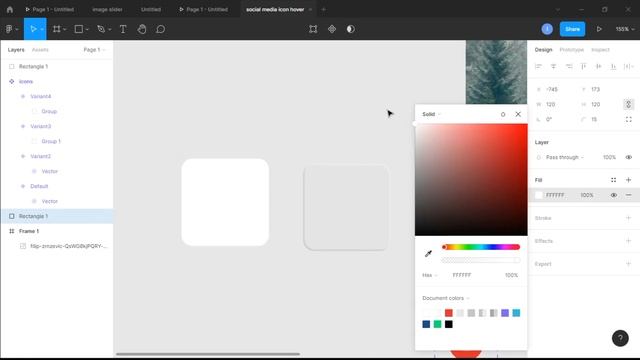Screen dimensions: 640x360
Task: Select the Add comment tool
Action: [x=160, y=29]
